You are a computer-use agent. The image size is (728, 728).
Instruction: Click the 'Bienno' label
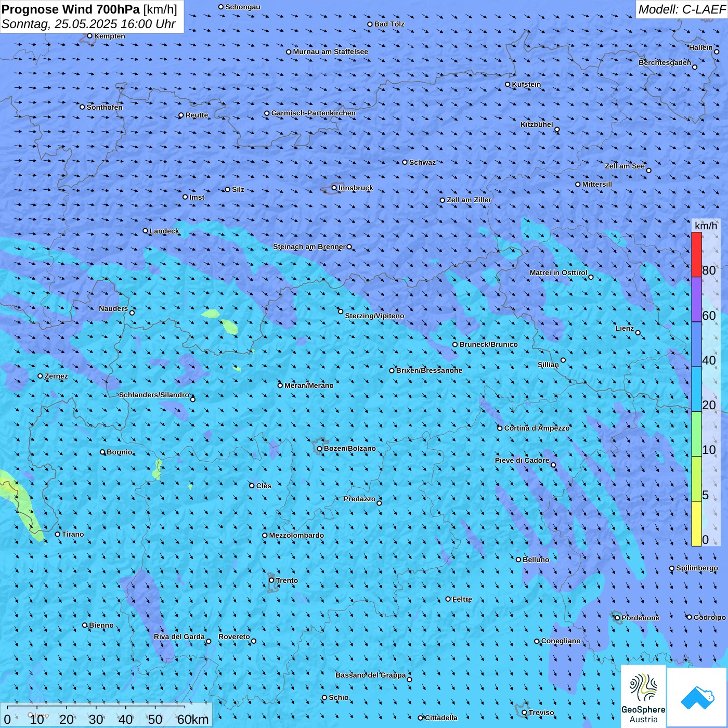pos(101,625)
